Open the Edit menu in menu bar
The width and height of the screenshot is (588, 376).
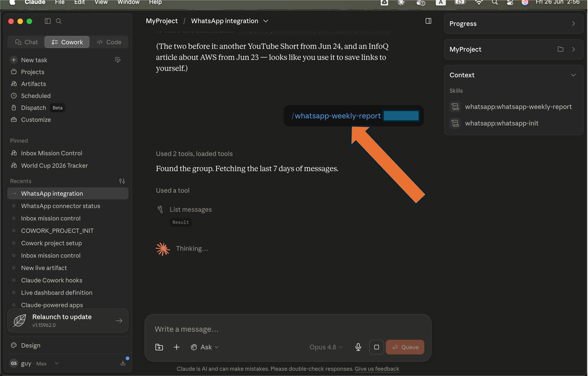(x=79, y=3)
